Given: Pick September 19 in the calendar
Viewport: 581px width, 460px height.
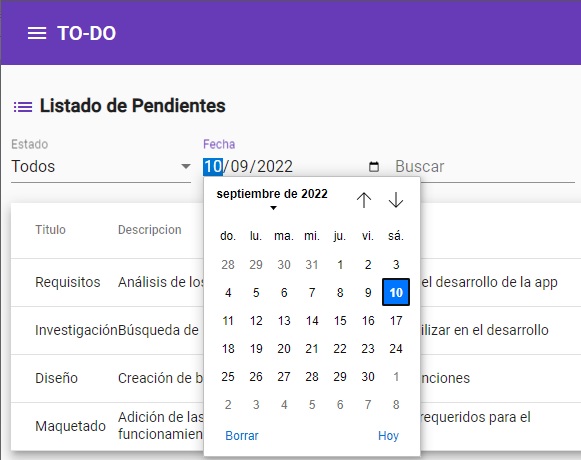Looking at the screenshot, I should pos(256,348).
